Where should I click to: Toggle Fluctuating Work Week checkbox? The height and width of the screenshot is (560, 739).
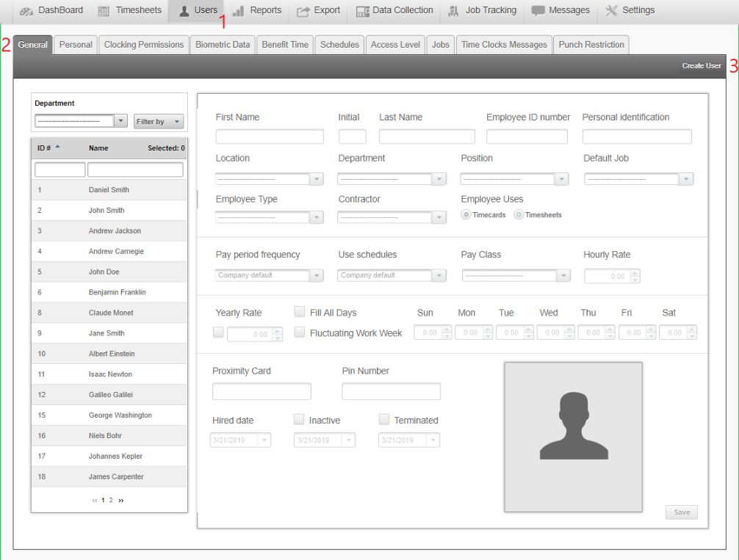[299, 332]
